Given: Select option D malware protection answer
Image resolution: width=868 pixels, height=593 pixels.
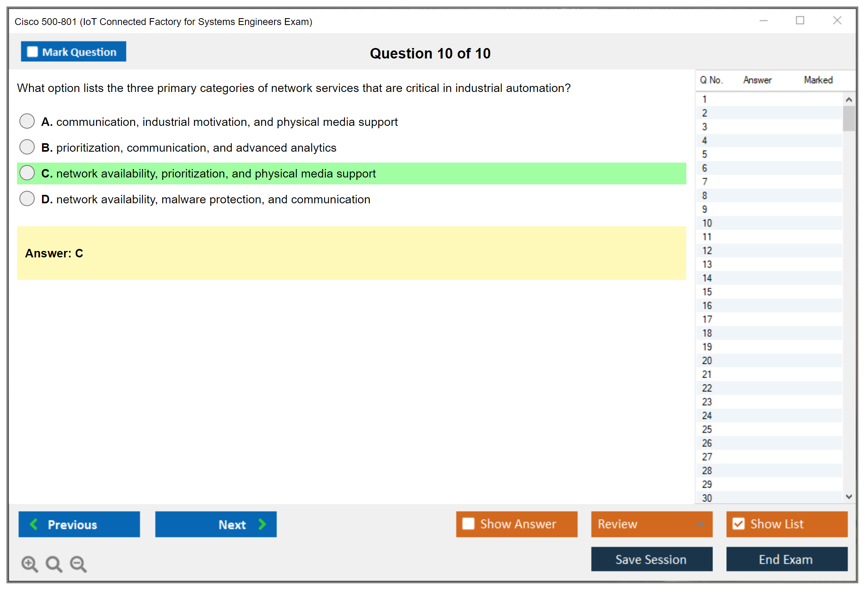Looking at the screenshot, I should [27, 199].
